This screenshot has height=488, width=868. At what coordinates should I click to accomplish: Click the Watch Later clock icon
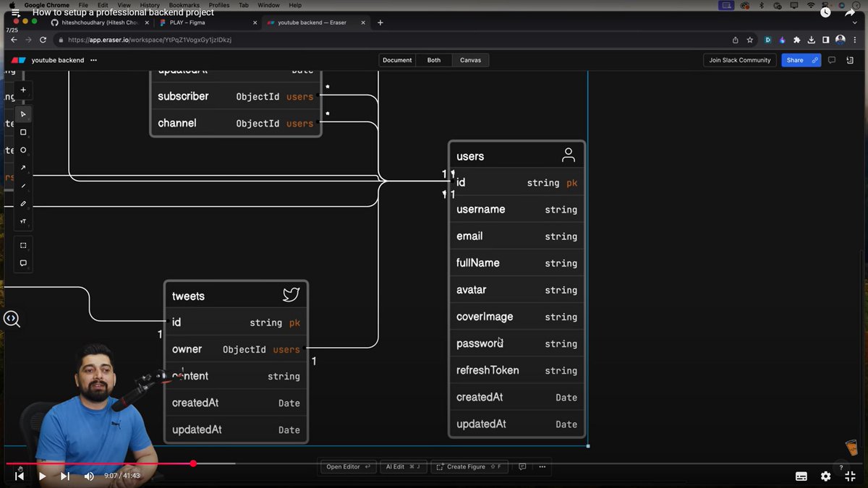[x=825, y=12]
